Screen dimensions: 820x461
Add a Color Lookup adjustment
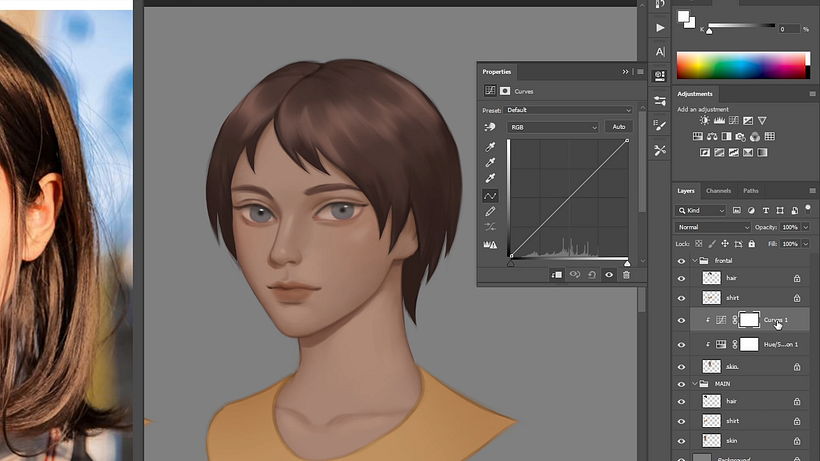tap(769, 136)
